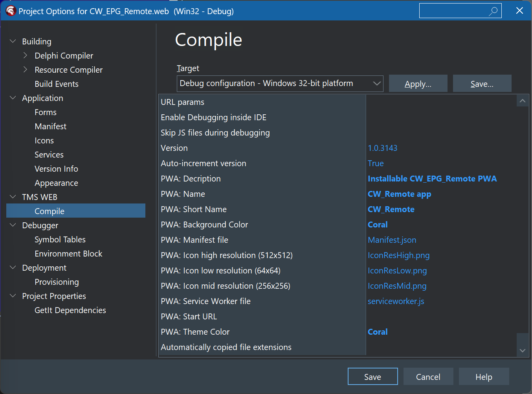Select Forms under Application
The image size is (532, 394).
pyautogui.click(x=46, y=112)
